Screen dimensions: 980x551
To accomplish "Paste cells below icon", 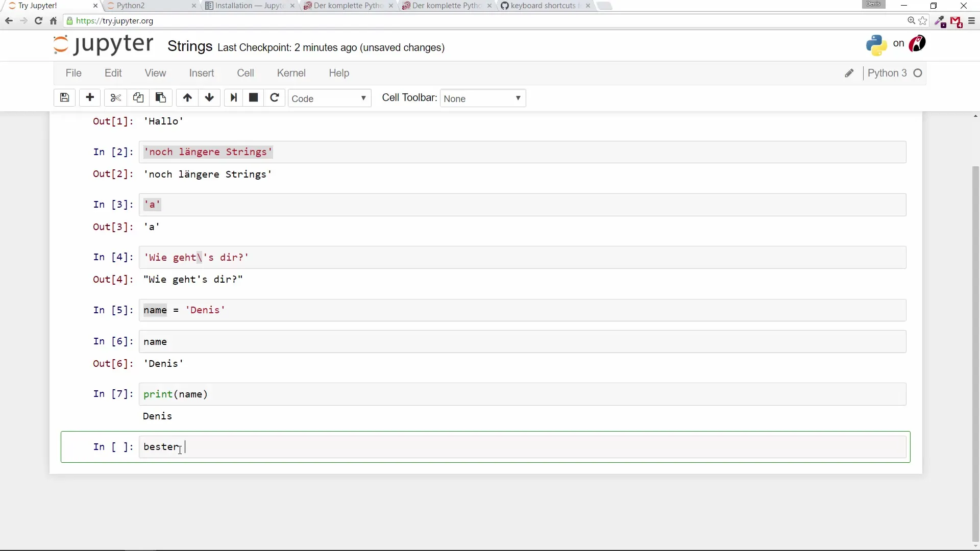I will (x=161, y=97).
